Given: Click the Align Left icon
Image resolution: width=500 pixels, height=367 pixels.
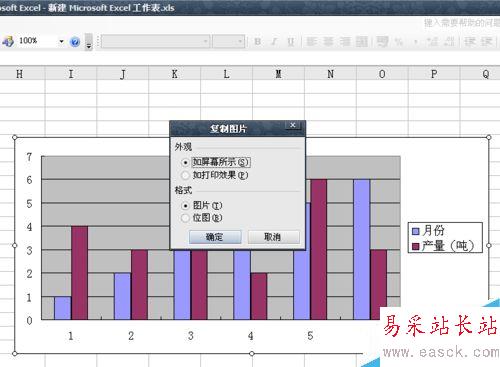Looking at the screenshot, I should pyautogui.click(x=311, y=42).
